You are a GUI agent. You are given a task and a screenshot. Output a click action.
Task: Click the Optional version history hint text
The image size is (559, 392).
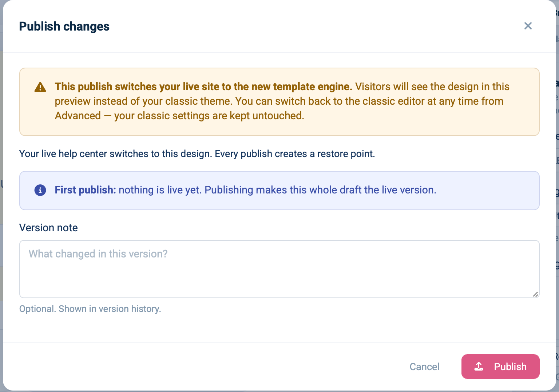coord(90,309)
